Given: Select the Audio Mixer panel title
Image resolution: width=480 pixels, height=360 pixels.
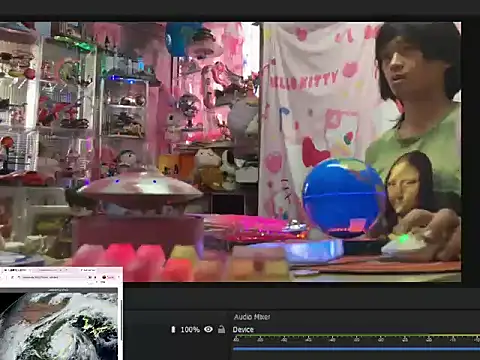Looking at the screenshot, I should pyautogui.click(x=252, y=317).
